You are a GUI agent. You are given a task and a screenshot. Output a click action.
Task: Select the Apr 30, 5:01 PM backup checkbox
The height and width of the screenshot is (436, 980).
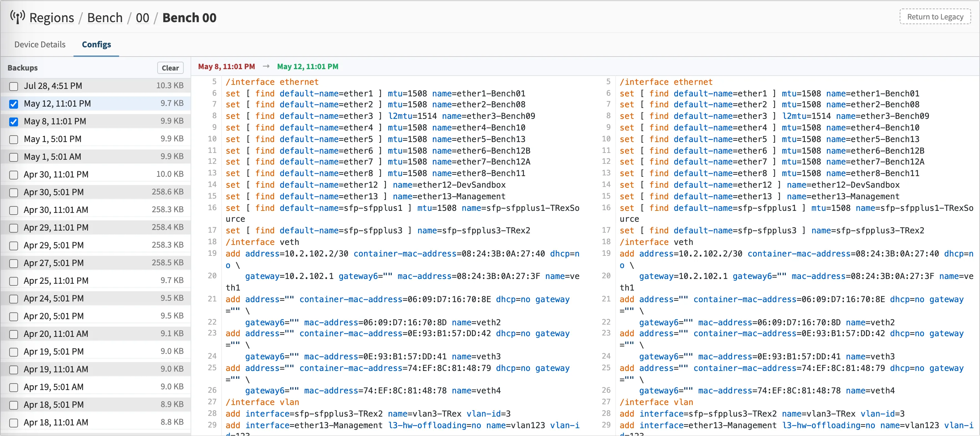tap(14, 192)
